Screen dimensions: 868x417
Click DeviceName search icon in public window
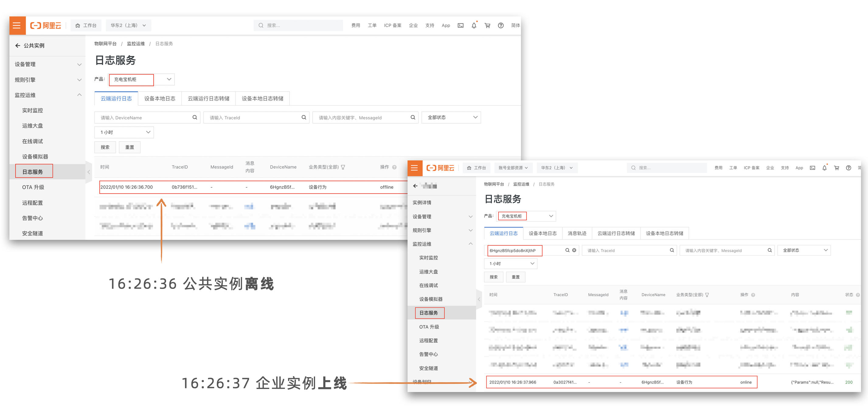coord(195,117)
